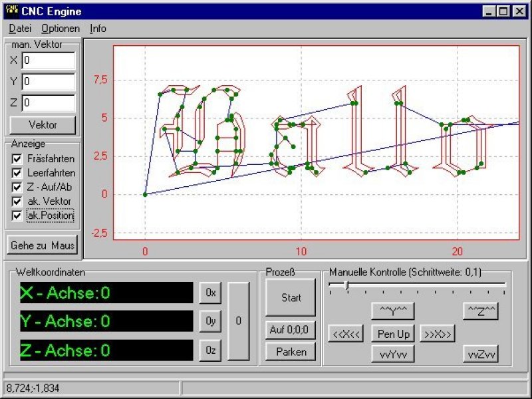This screenshot has height=399, width=532.
Task: Open the Datei menu
Action: [20, 29]
